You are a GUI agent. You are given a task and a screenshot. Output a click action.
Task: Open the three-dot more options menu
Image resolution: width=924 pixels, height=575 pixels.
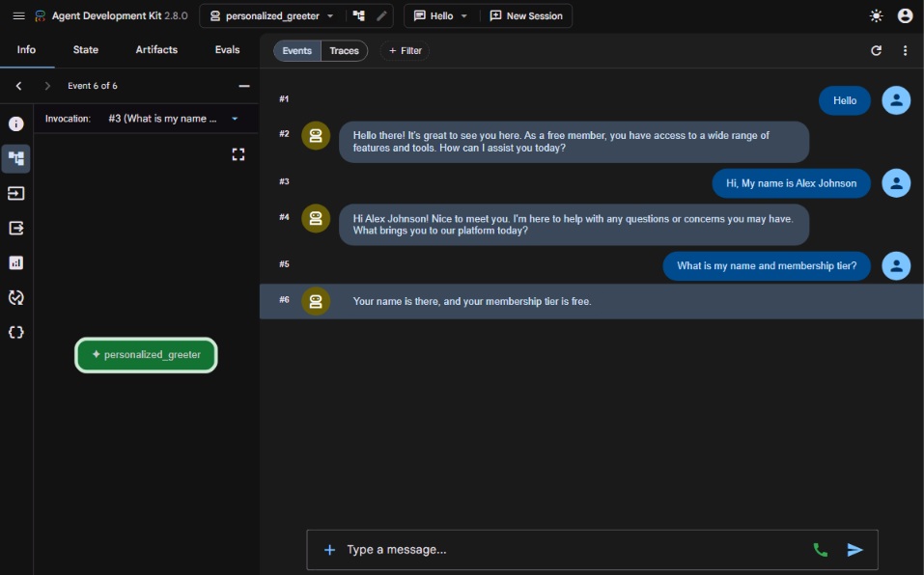(905, 50)
